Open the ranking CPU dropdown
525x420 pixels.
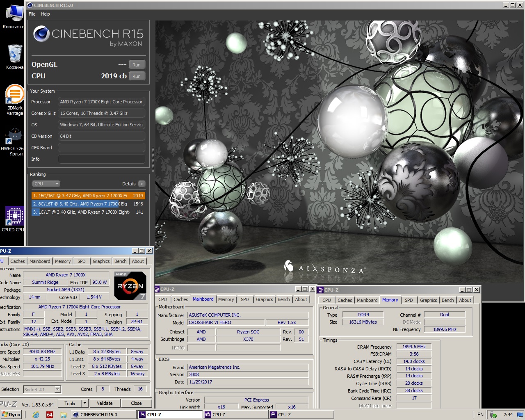coord(46,184)
